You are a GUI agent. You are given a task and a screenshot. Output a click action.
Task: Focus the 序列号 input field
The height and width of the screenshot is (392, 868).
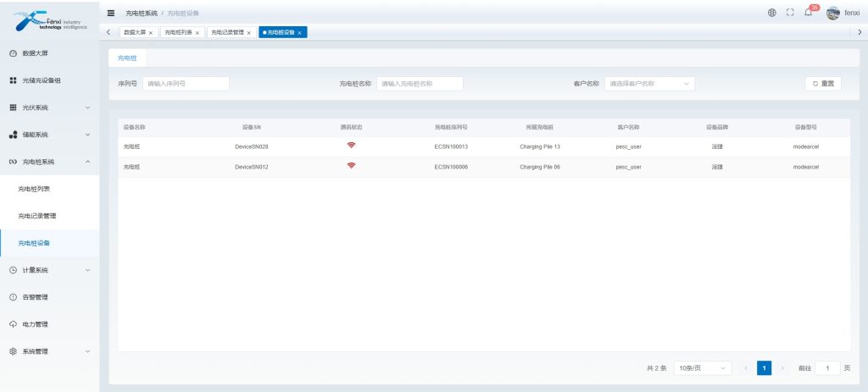185,84
